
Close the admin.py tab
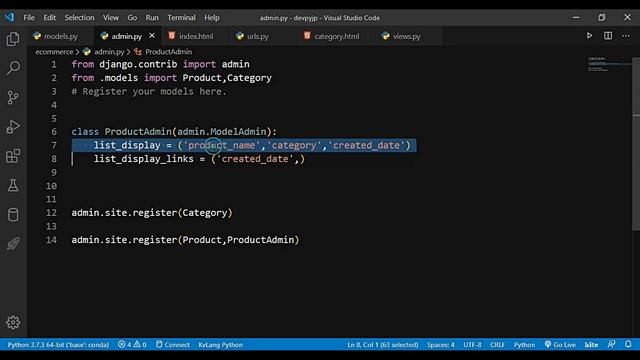[152, 36]
